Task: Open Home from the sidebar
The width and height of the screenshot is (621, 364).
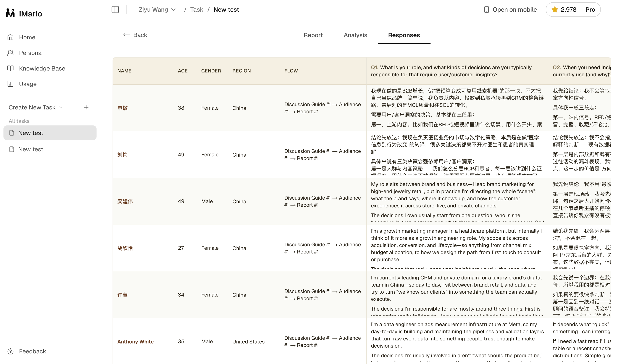Action: coord(27,37)
